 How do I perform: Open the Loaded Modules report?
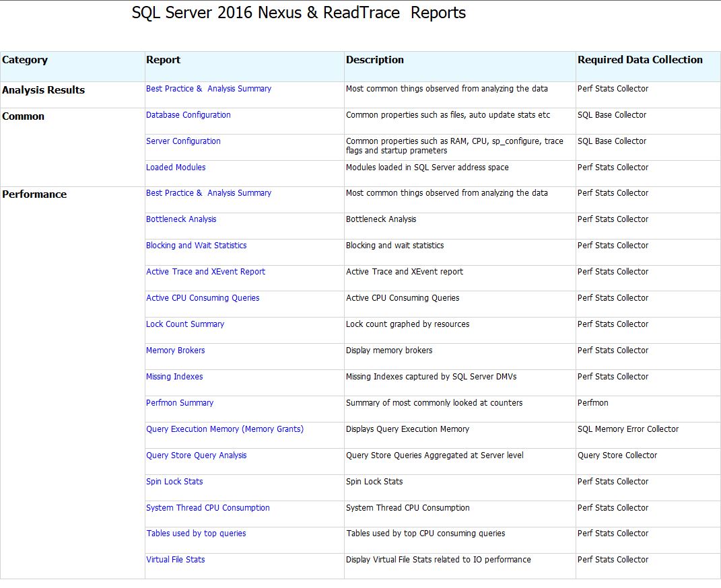tap(176, 168)
